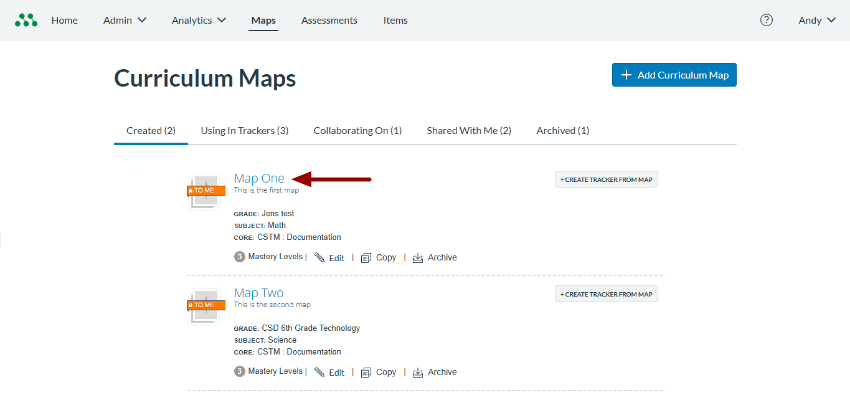Click the text 'This is the second map'
This screenshot has width=850, height=395.
click(x=272, y=305)
